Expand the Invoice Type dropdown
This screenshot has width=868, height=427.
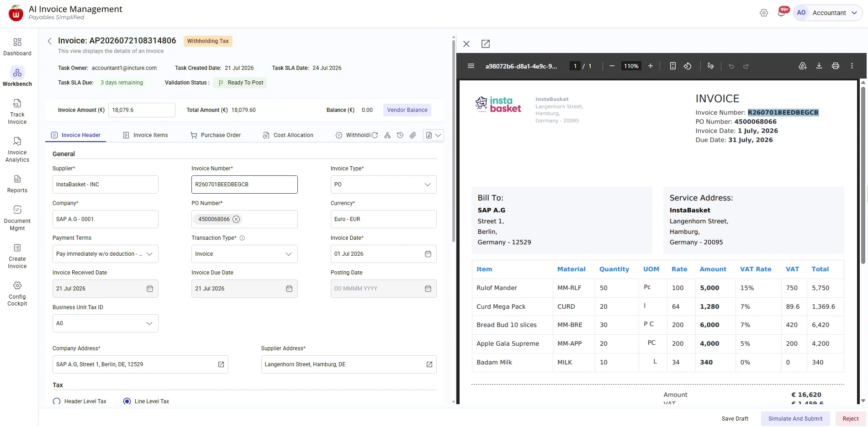383,185
